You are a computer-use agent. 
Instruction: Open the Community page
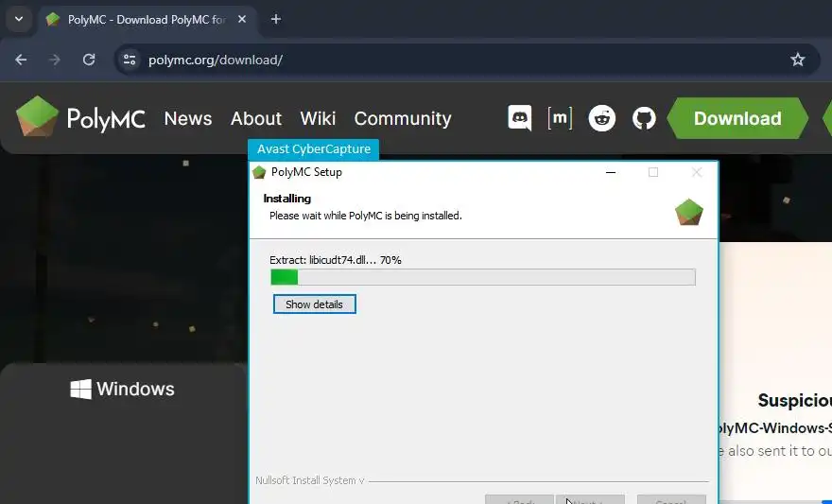point(403,118)
